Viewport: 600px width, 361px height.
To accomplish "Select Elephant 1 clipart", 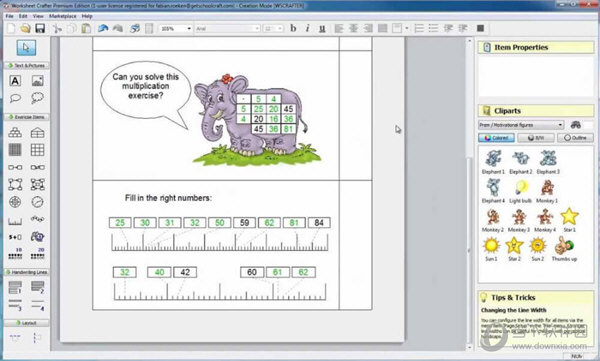I will pyautogui.click(x=493, y=162).
